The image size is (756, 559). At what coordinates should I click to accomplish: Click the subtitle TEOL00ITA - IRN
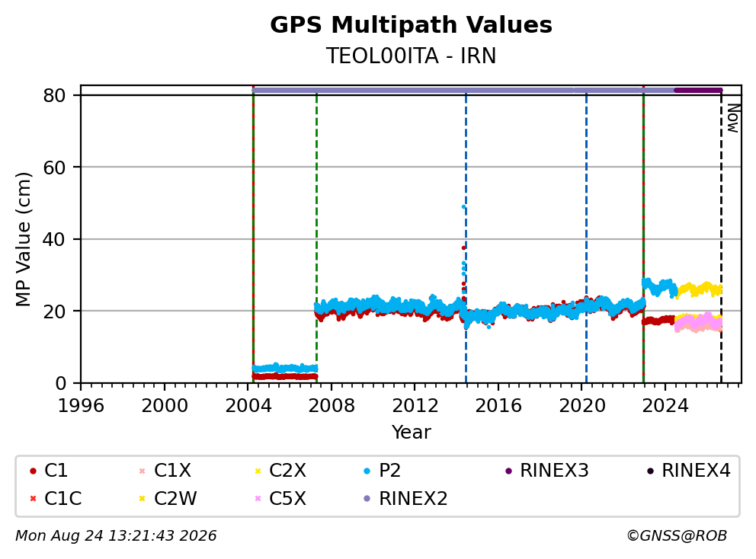411,56
